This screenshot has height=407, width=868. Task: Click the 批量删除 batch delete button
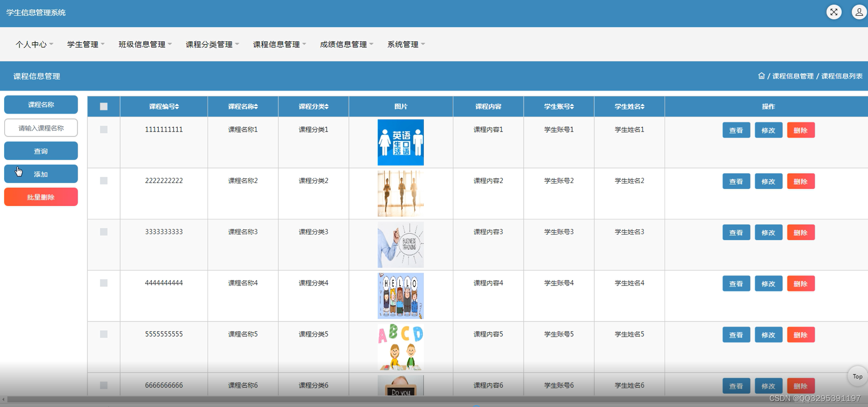tap(41, 197)
